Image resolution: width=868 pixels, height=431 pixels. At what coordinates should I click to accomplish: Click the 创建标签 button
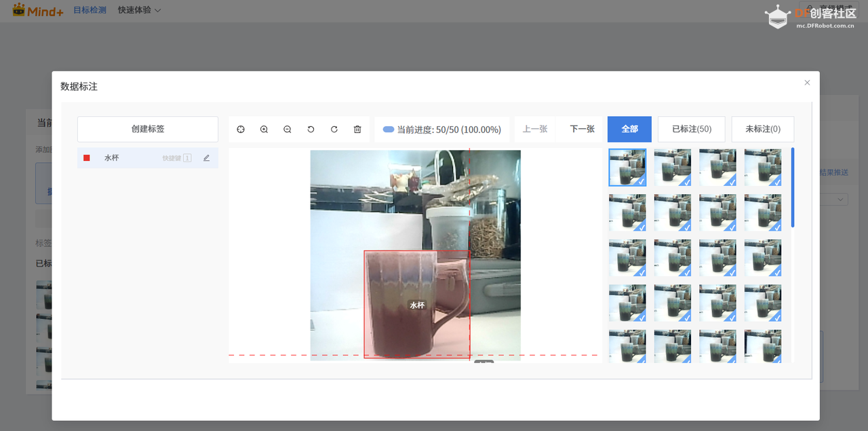[148, 129]
